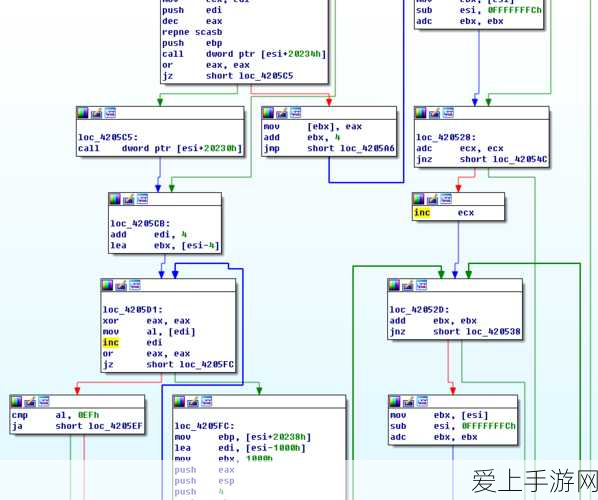This screenshot has width=598, height=500.
Task: Click the edit pencil icon on the loc_4205C5 node
Action: 96,113
